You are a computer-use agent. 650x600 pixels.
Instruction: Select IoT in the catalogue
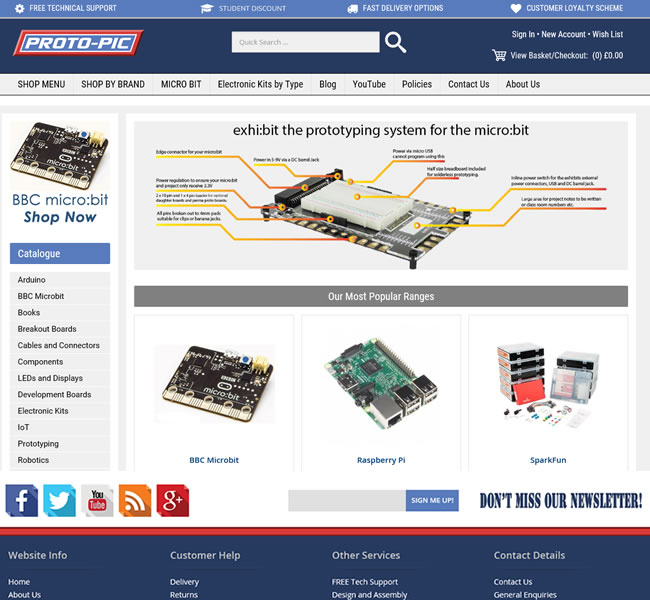[23, 427]
